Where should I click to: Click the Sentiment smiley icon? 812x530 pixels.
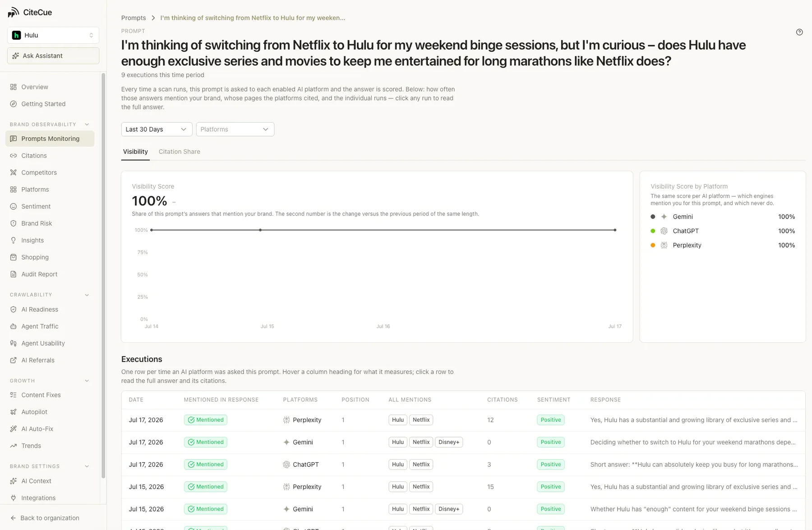pyautogui.click(x=14, y=206)
